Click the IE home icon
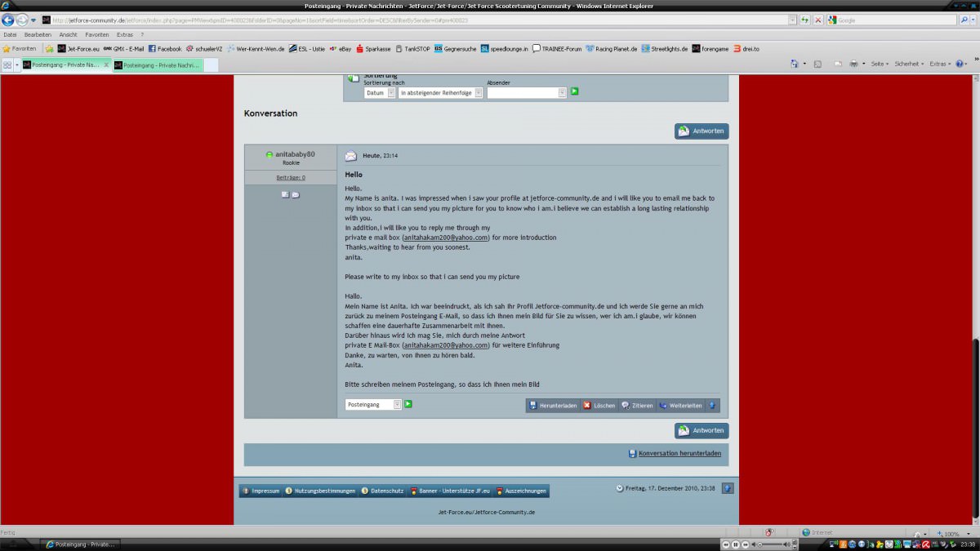This screenshot has height=551, width=980. click(795, 64)
